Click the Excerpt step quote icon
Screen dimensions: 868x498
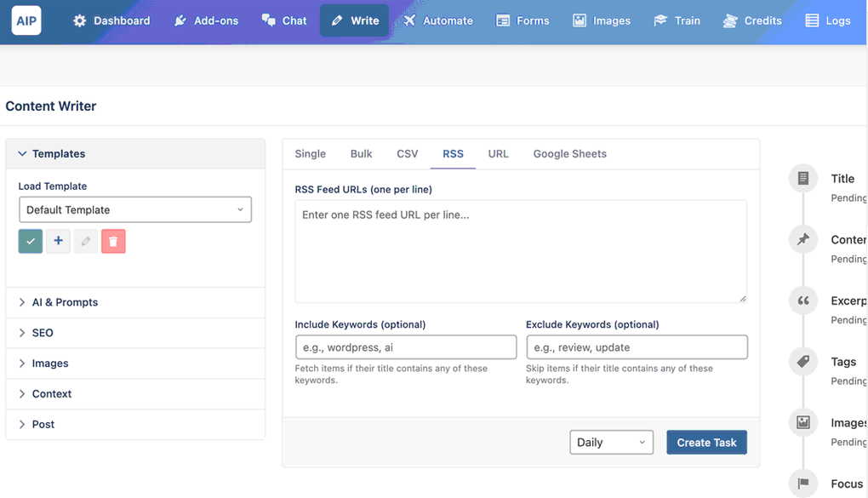[802, 301]
